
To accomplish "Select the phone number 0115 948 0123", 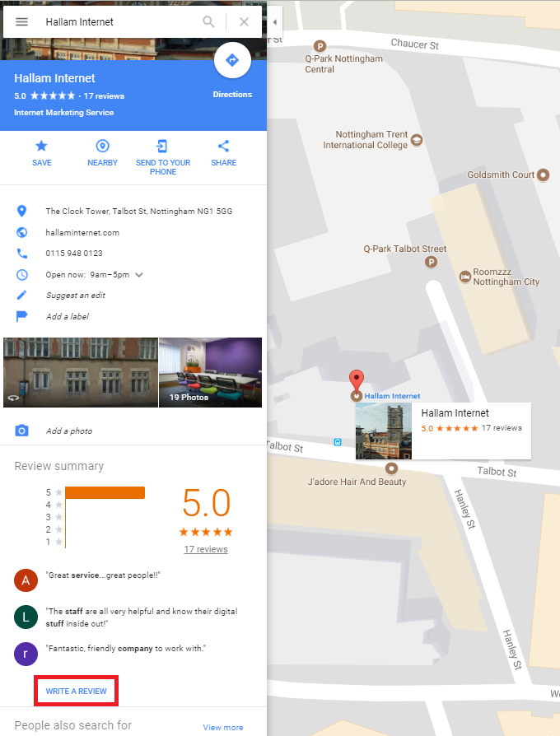I will [x=73, y=254].
